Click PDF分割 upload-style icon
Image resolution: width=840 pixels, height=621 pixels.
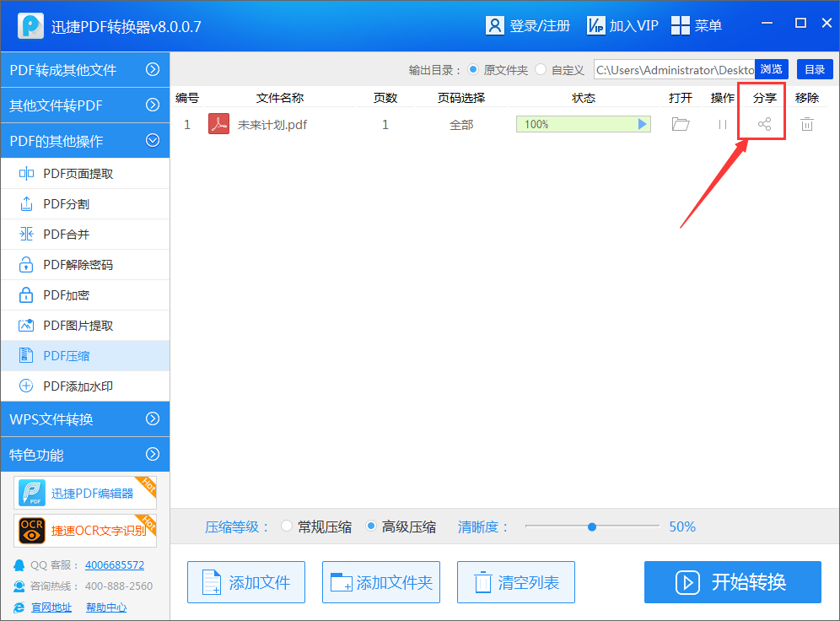pos(26,204)
